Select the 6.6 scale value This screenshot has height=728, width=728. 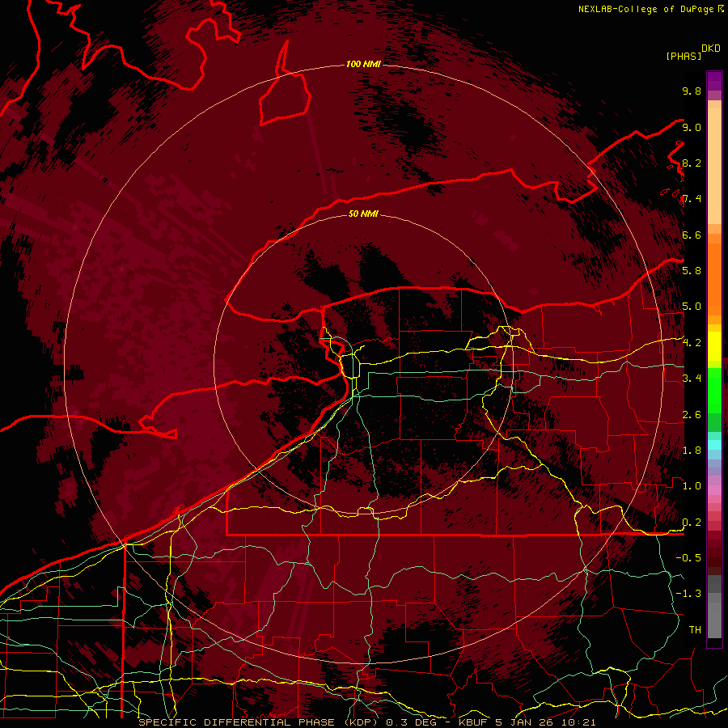pos(692,235)
